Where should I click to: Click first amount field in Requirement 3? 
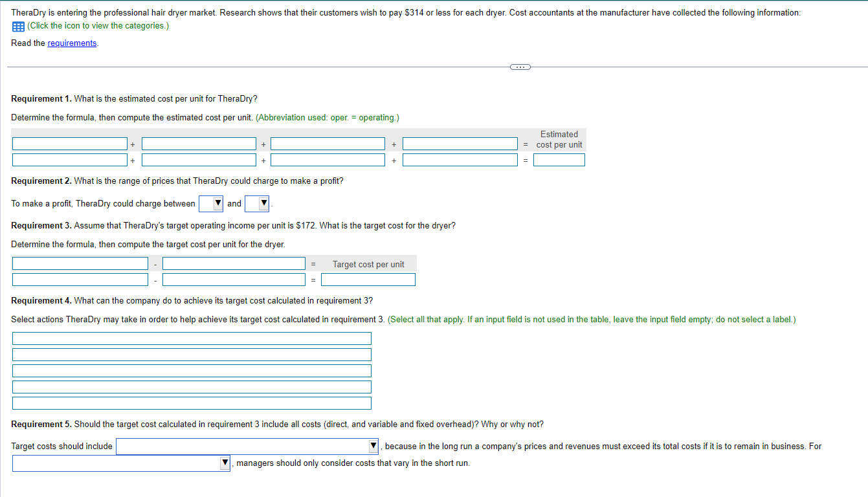click(x=80, y=280)
